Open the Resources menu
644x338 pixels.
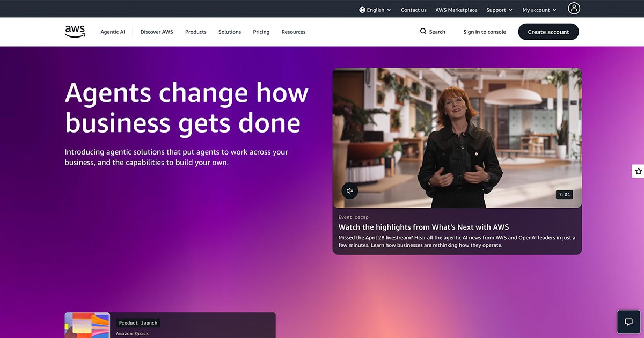(294, 32)
